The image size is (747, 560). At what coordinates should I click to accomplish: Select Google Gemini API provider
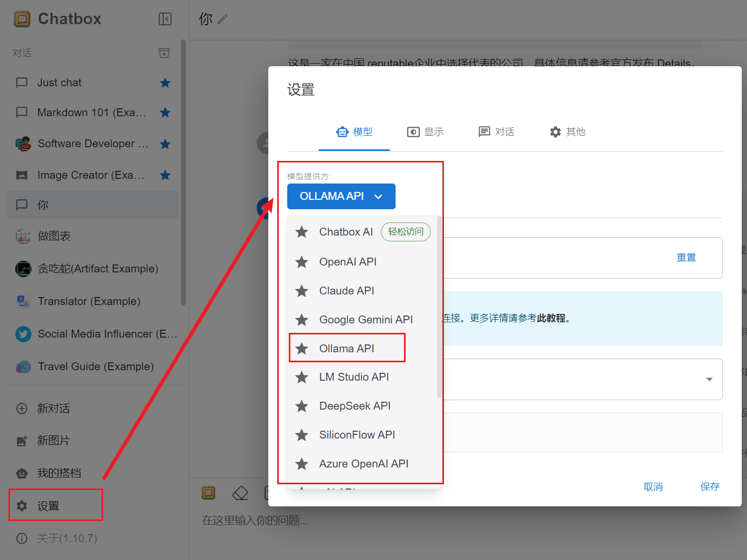click(362, 320)
